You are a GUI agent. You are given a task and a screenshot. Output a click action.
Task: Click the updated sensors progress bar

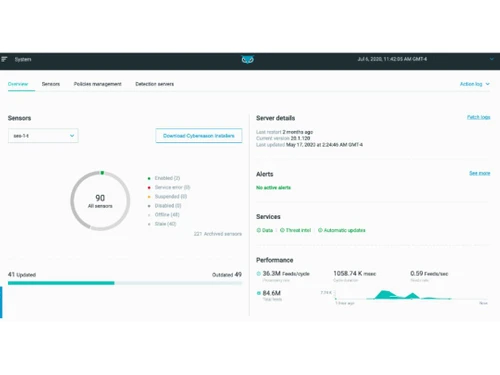125,283
